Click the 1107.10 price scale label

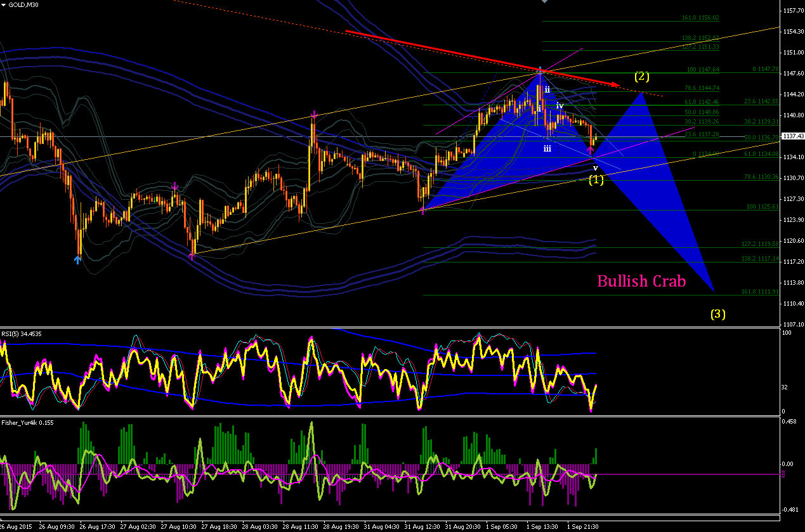coord(794,325)
